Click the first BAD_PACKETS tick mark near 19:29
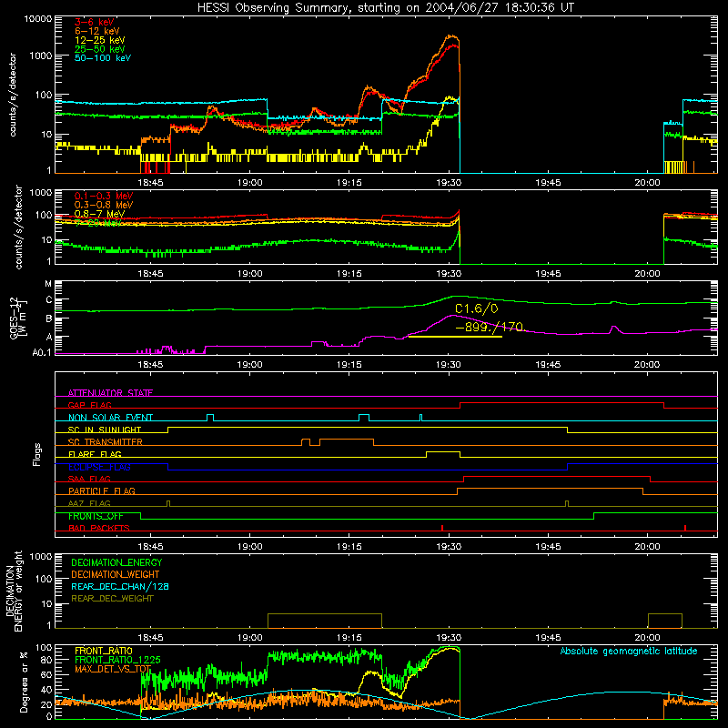Image resolution: width=728 pixels, height=728 pixels. tap(442, 528)
